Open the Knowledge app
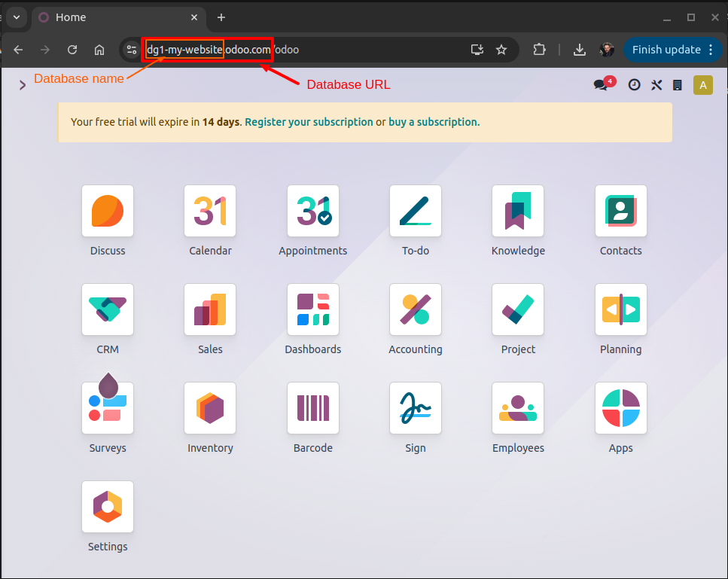The height and width of the screenshot is (579, 728). click(518, 212)
